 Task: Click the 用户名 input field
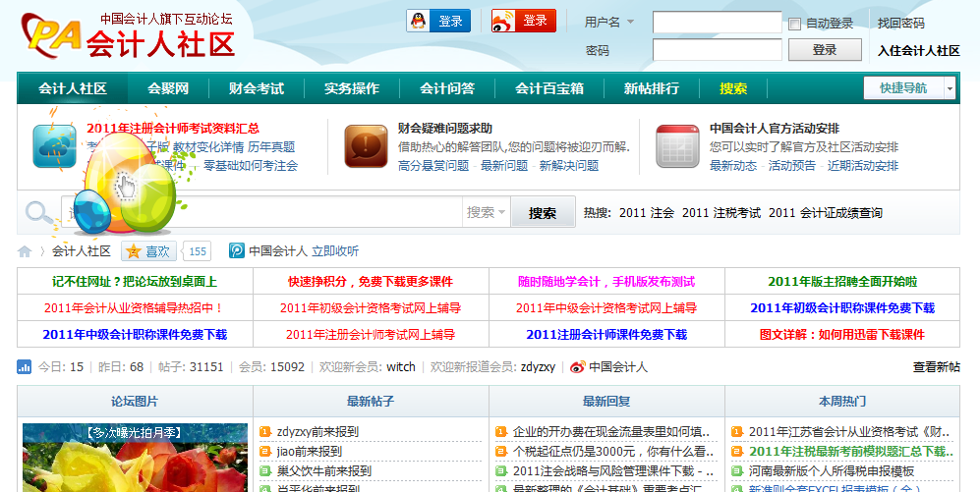(x=718, y=23)
